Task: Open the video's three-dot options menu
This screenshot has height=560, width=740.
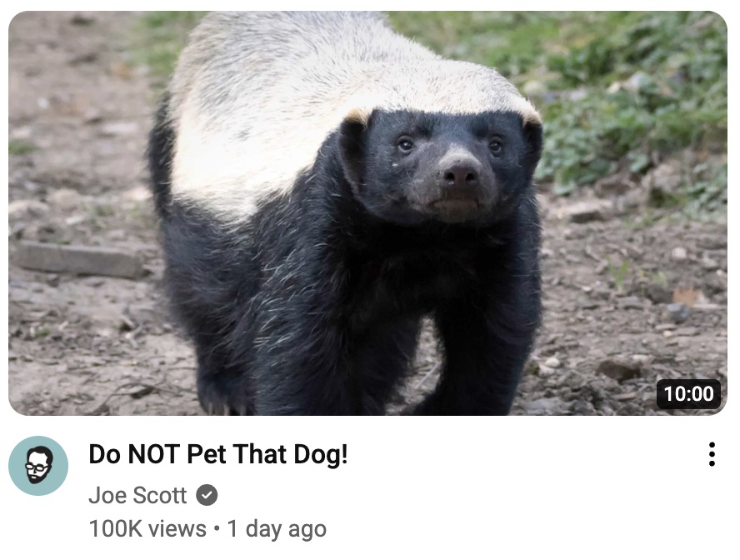Action: (712, 454)
